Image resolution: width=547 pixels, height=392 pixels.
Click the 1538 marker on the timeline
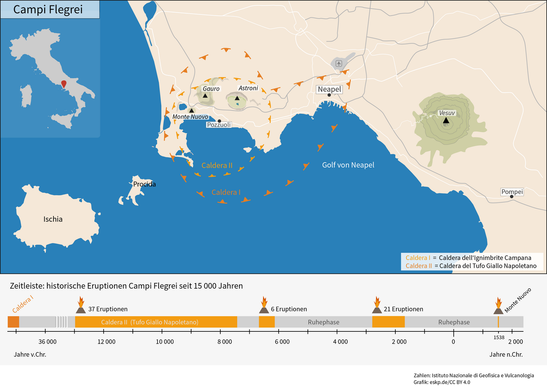click(x=498, y=322)
